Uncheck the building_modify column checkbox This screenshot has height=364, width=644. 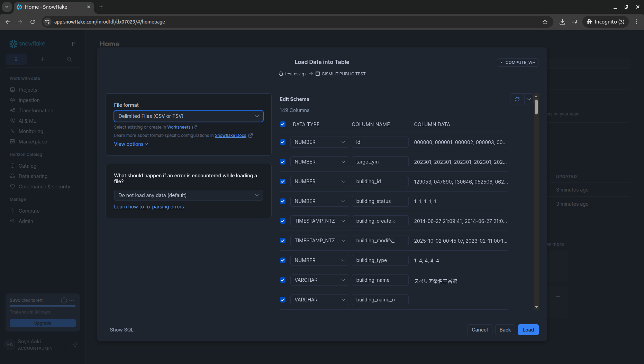point(283,241)
